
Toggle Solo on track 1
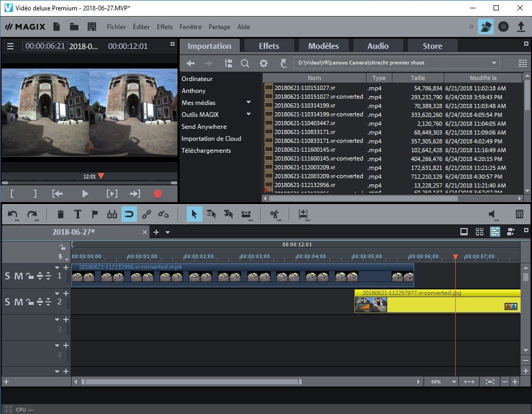(x=7, y=276)
